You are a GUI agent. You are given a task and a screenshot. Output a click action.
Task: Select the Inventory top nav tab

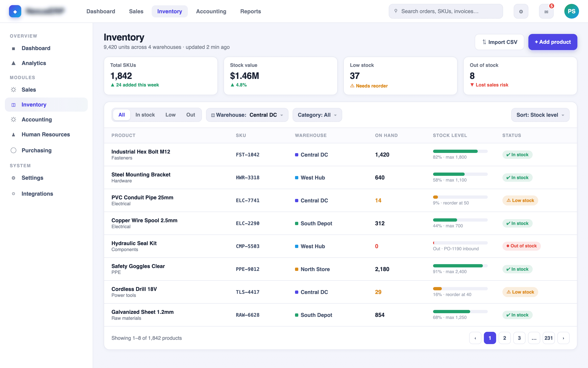[170, 11]
